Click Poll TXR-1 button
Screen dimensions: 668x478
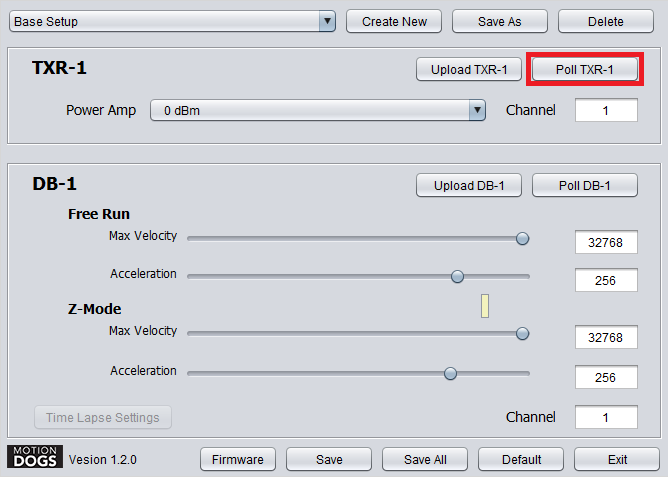tap(584, 69)
